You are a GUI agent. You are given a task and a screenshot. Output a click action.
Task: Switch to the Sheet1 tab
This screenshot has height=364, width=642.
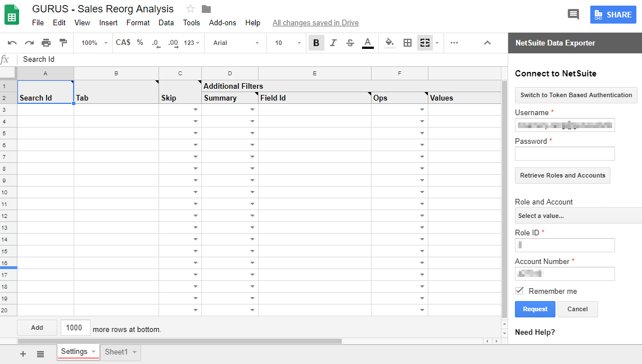point(116,352)
